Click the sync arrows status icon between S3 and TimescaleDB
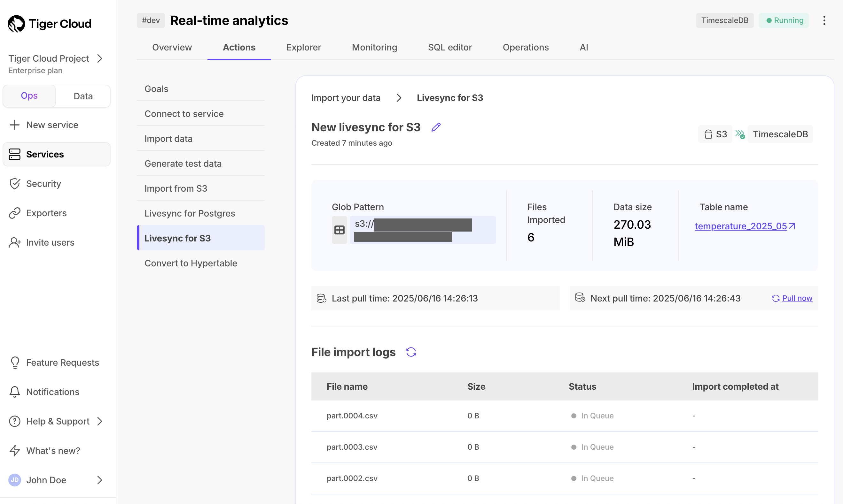 coord(740,134)
